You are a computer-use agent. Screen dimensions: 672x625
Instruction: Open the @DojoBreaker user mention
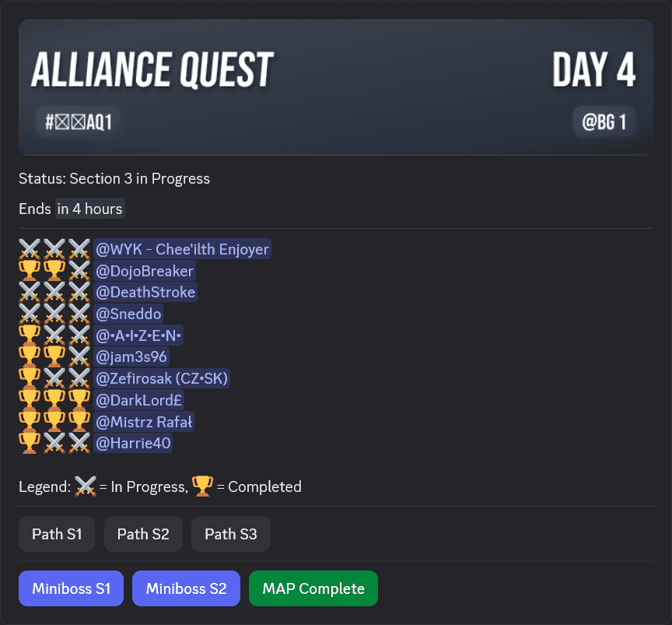pyautogui.click(x=144, y=271)
